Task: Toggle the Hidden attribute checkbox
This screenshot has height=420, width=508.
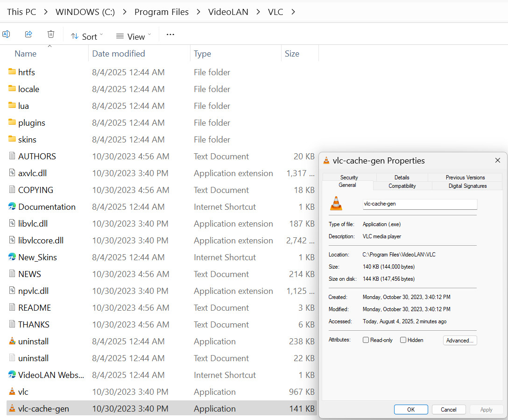Action: (x=403, y=340)
